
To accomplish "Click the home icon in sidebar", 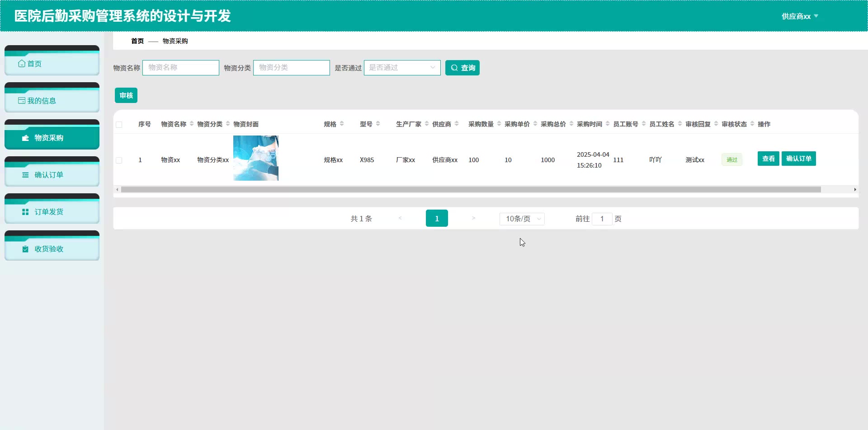I will (22, 64).
